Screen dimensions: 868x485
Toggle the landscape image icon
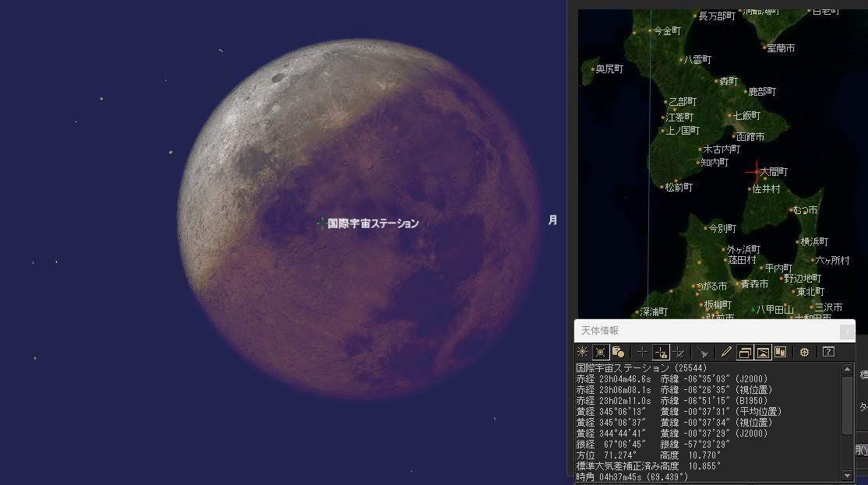763,352
